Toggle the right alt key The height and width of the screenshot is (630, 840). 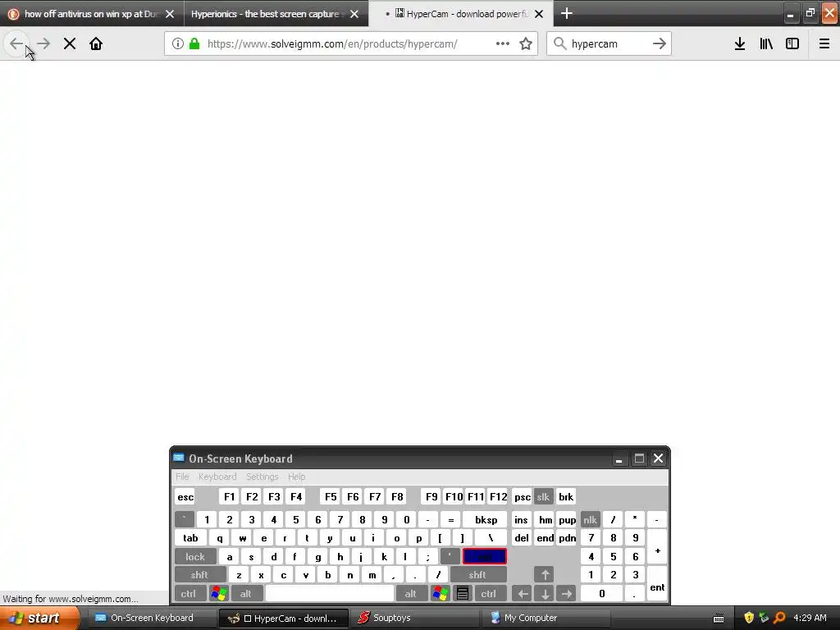411,594
